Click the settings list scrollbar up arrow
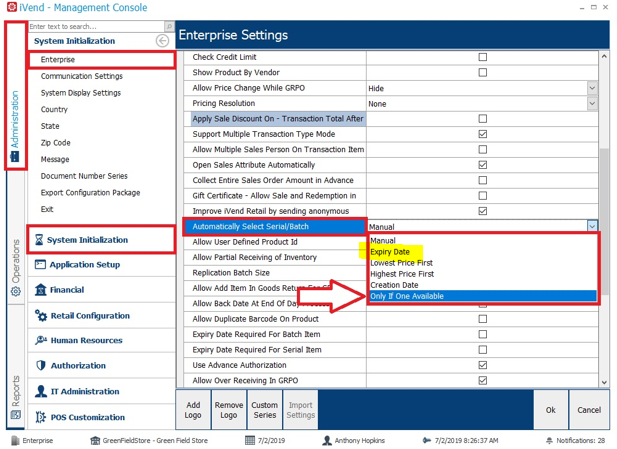 pyautogui.click(x=604, y=56)
